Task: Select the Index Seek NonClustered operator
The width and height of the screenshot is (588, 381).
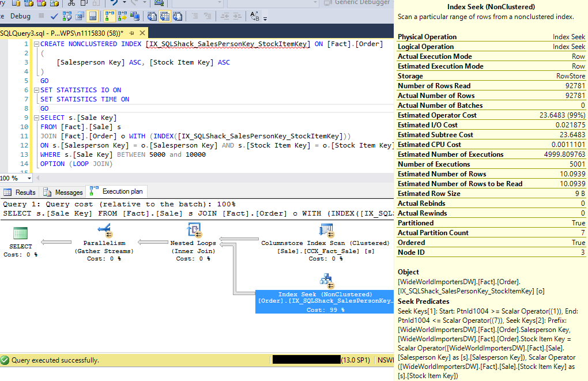Action: [x=325, y=281]
